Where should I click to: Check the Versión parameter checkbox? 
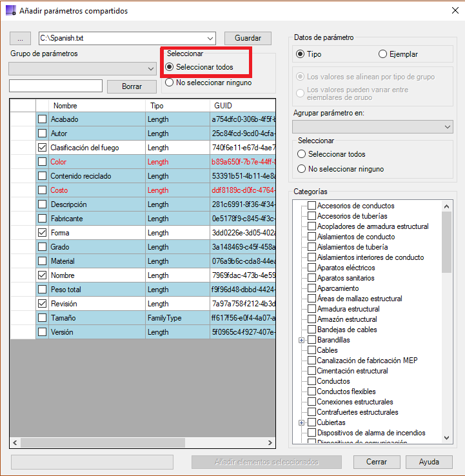[42, 332]
